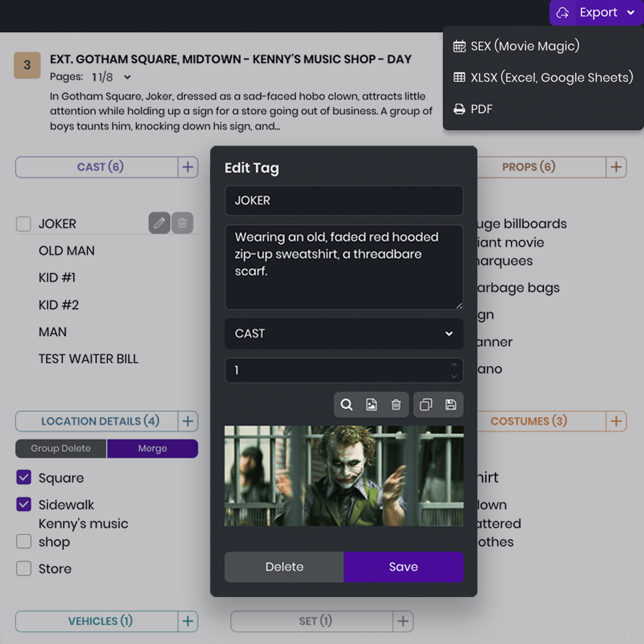Open the CAST (6) category header
This screenshot has height=644, width=644.
pyautogui.click(x=97, y=167)
